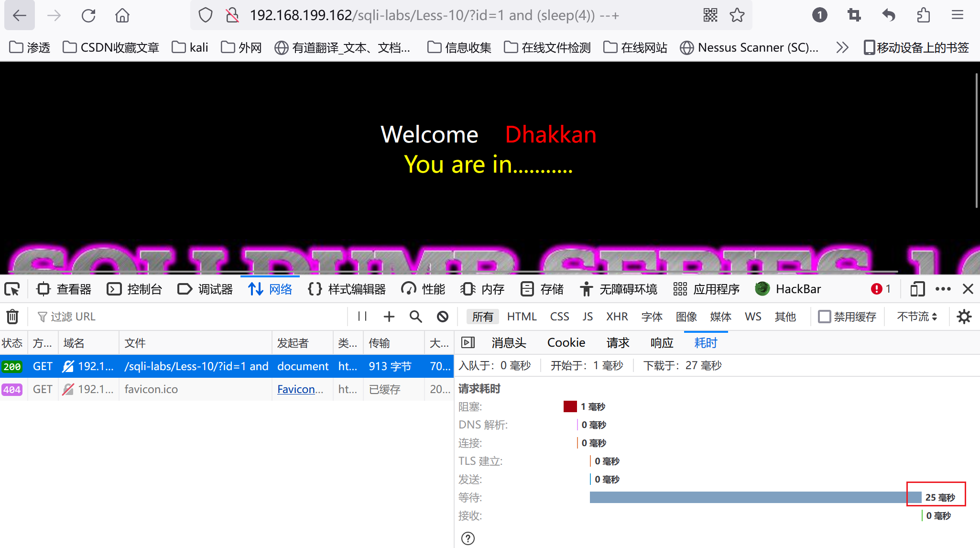Open 有道翻译 bookmark link
The image size is (980, 548).
pyautogui.click(x=342, y=47)
